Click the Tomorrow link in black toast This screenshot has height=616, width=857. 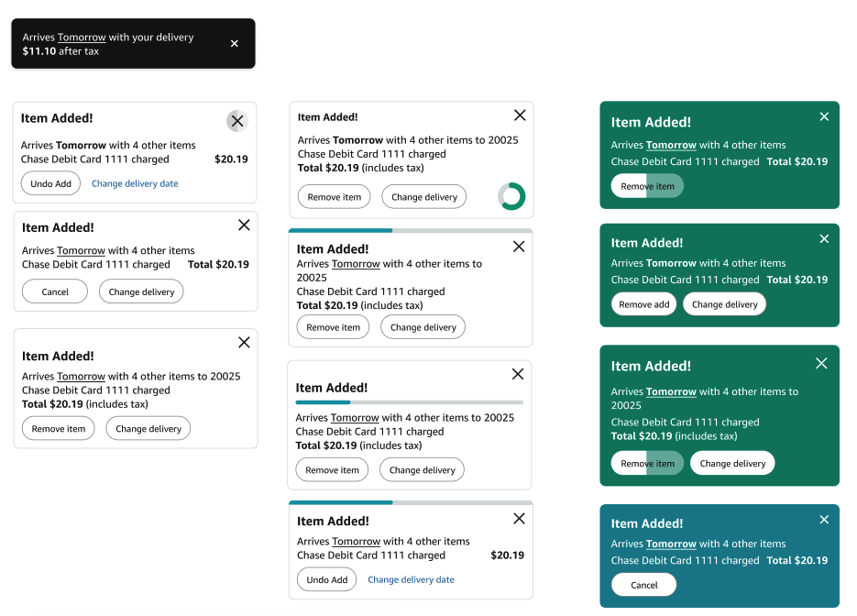point(82,38)
